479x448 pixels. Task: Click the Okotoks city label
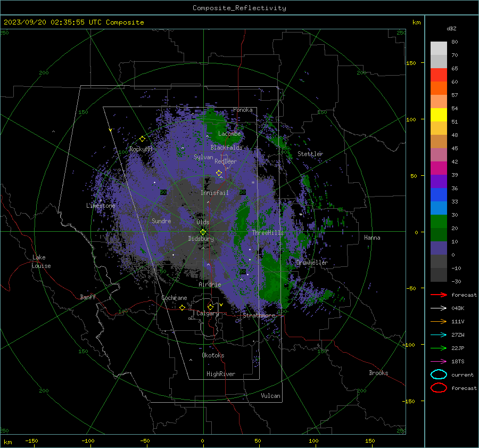[x=213, y=355]
